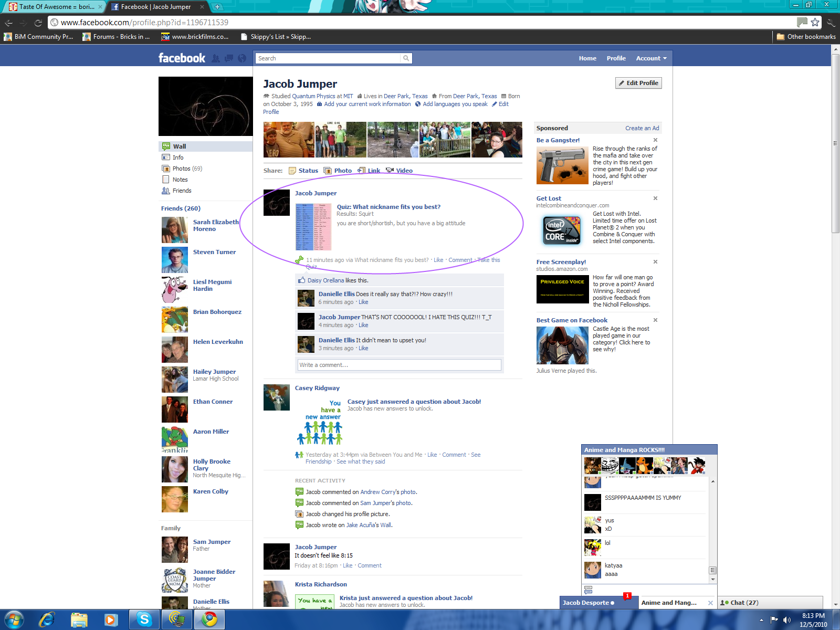This screenshot has height=630, width=840.
Task: Click the search magnifier button
Action: pos(406,58)
